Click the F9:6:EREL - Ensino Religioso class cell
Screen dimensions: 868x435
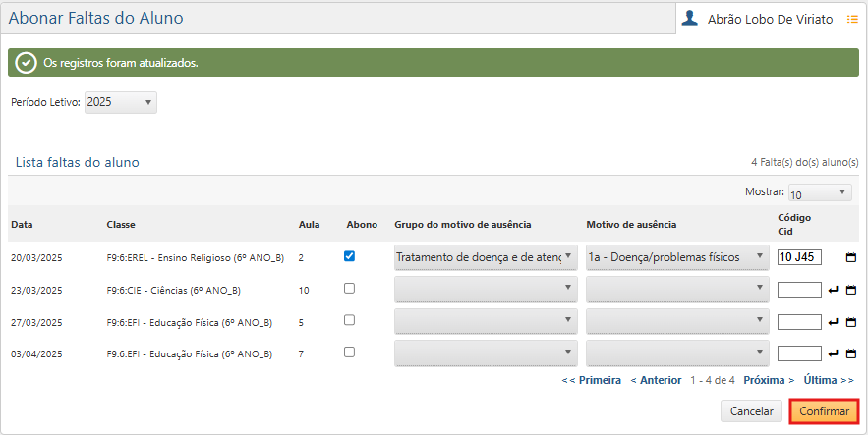[196, 258]
